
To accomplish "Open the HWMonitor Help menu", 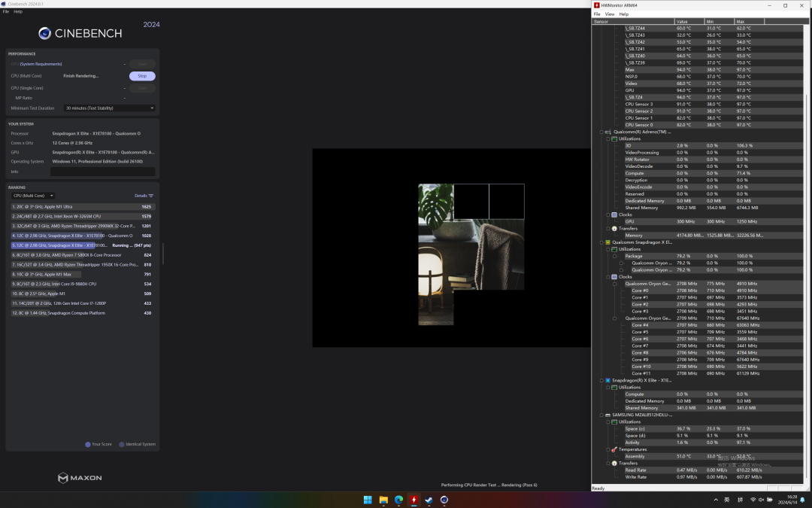I will coord(623,14).
